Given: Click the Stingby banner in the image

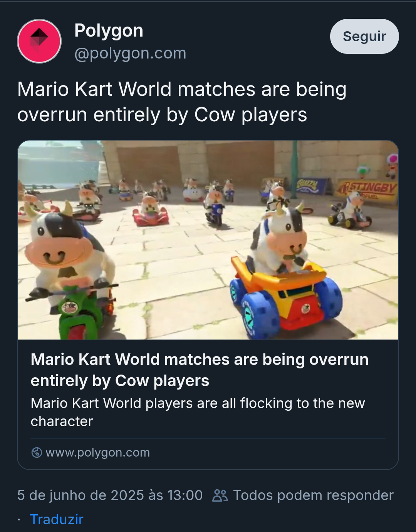Looking at the screenshot, I should (367, 189).
